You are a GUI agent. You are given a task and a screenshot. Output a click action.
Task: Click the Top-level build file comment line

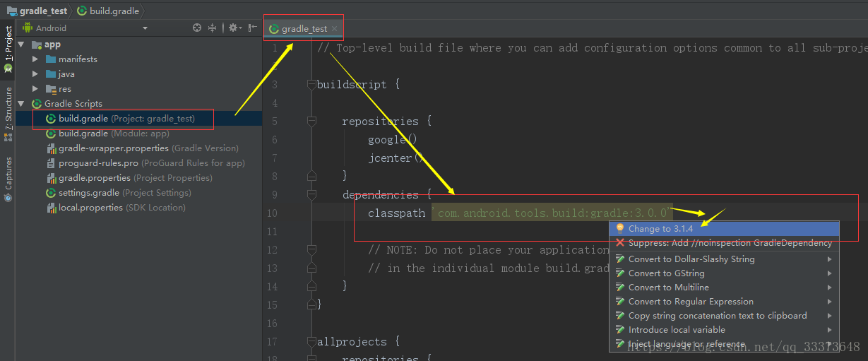tap(592, 48)
